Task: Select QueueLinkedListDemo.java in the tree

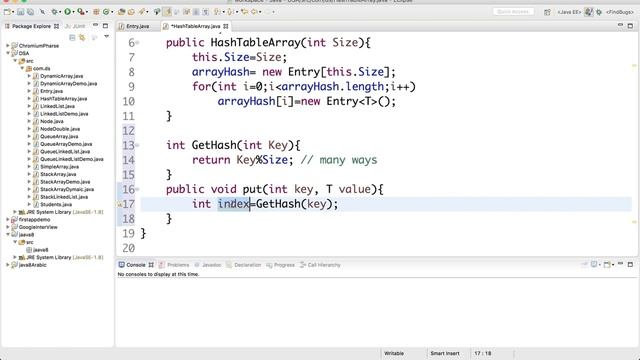Action: click(x=71, y=159)
